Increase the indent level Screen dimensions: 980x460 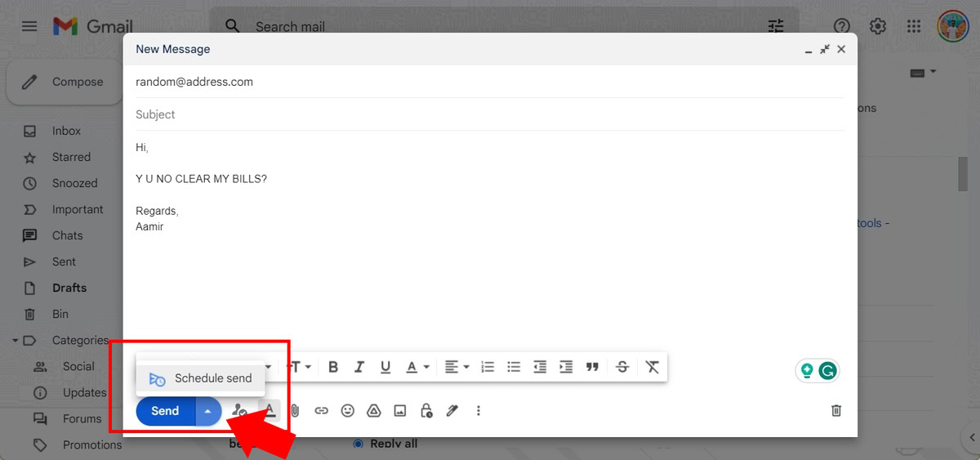pos(566,368)
